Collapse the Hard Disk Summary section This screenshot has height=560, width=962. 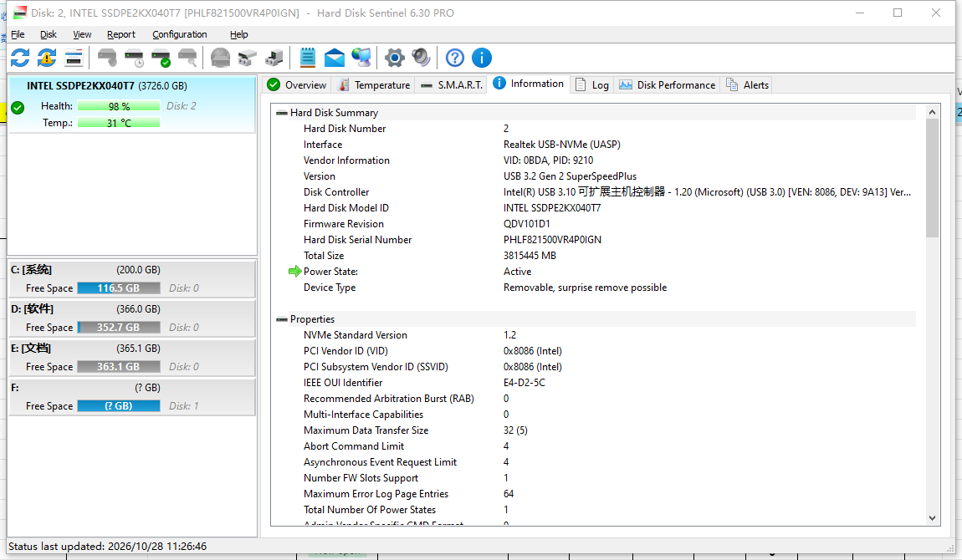(282, 113)
